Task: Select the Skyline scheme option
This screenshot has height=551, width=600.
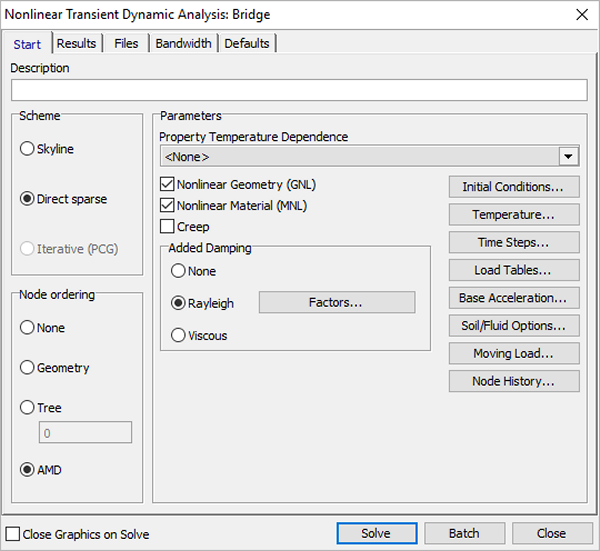Action: click(28, 149)
